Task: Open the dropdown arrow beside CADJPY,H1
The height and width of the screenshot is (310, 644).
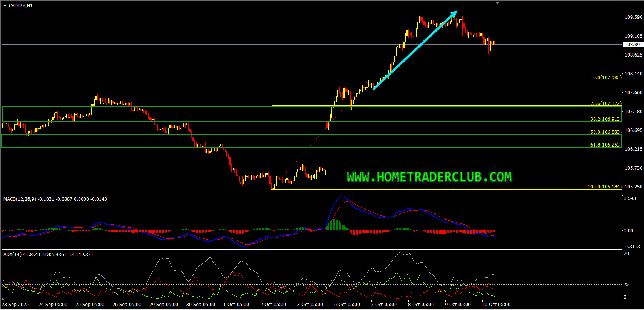Action: pos(5,6)
